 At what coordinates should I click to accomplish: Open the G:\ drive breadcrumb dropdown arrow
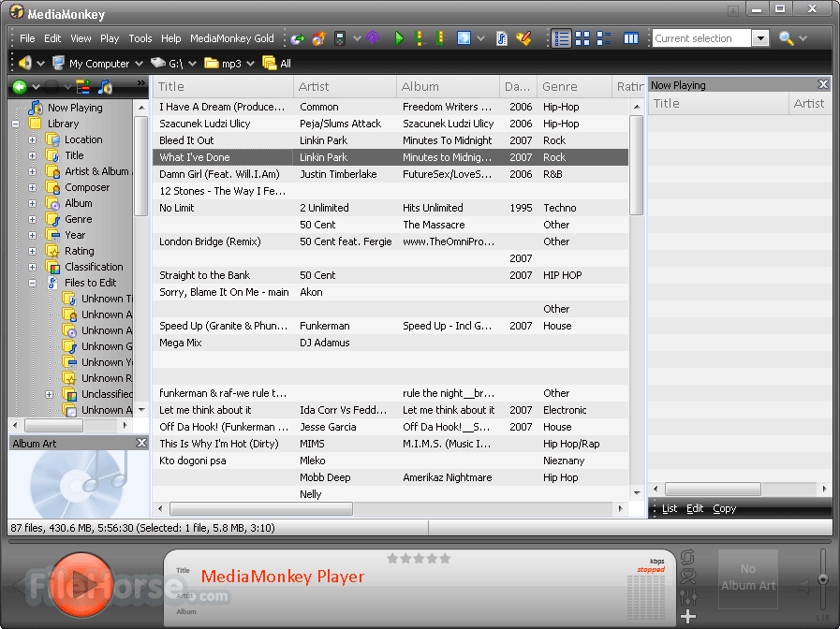[x=192, y=64]
